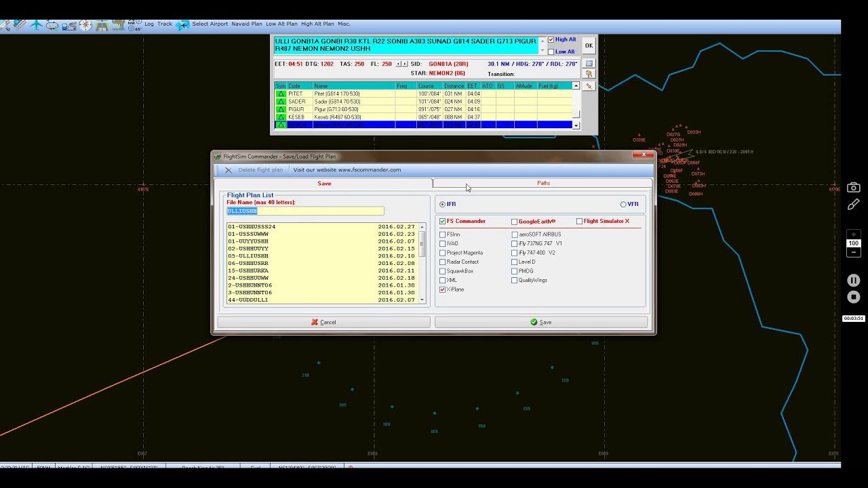Check the FSInn format checkbox
The width and height of the screenshot is (868, 488).
[x=443, y=235]
